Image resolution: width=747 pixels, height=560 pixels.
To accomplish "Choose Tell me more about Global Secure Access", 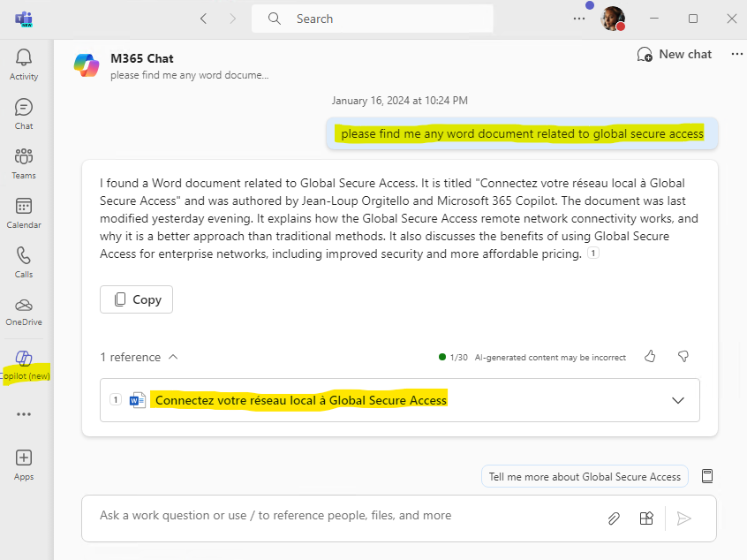I will 585,477.
